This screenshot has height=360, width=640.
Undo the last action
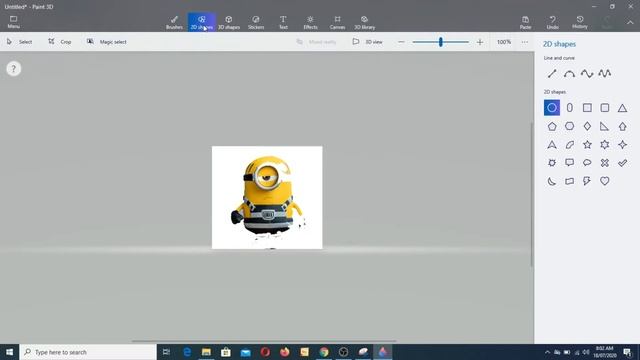(x=553, y=22)
